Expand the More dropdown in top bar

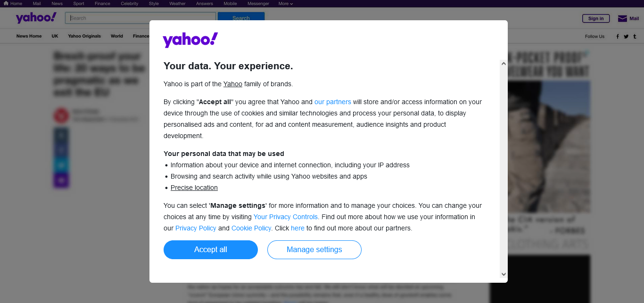pos(285,3)
